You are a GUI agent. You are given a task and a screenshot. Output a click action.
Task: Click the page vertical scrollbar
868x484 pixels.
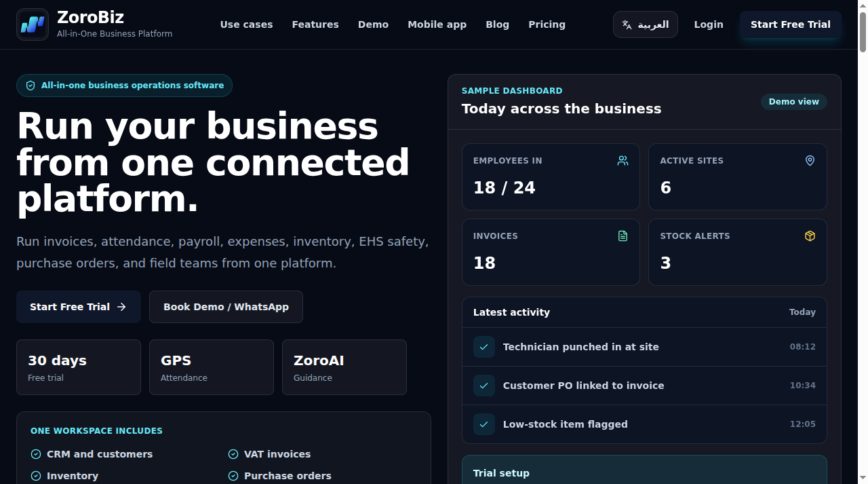[x=863, y=242]
